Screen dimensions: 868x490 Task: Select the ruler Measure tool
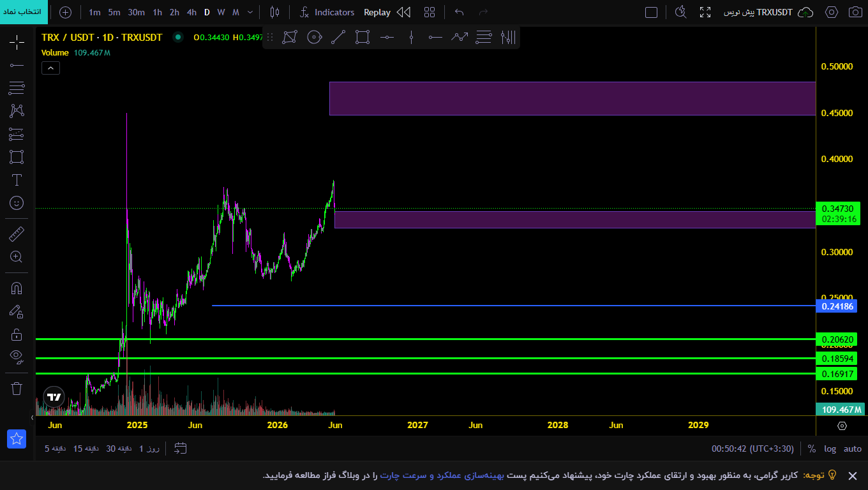pyautogui.click(x=17, y=234)
